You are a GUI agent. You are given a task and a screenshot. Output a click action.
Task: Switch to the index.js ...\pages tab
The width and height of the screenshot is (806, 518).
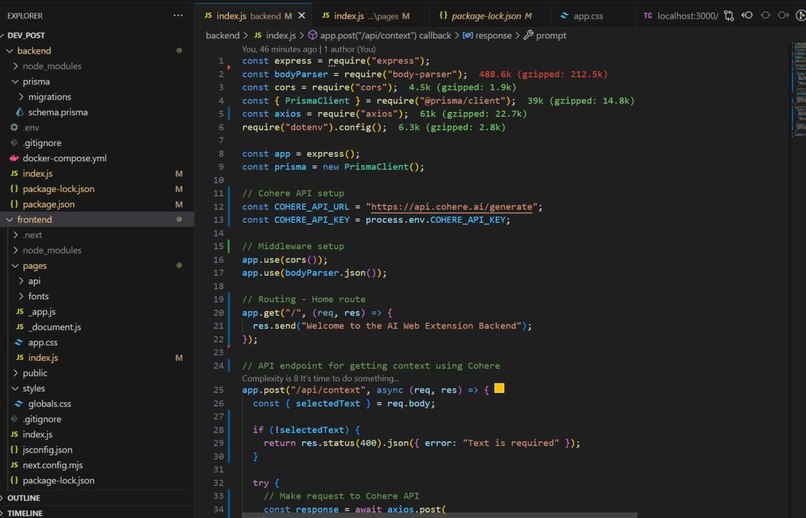(x=366, y=16)
